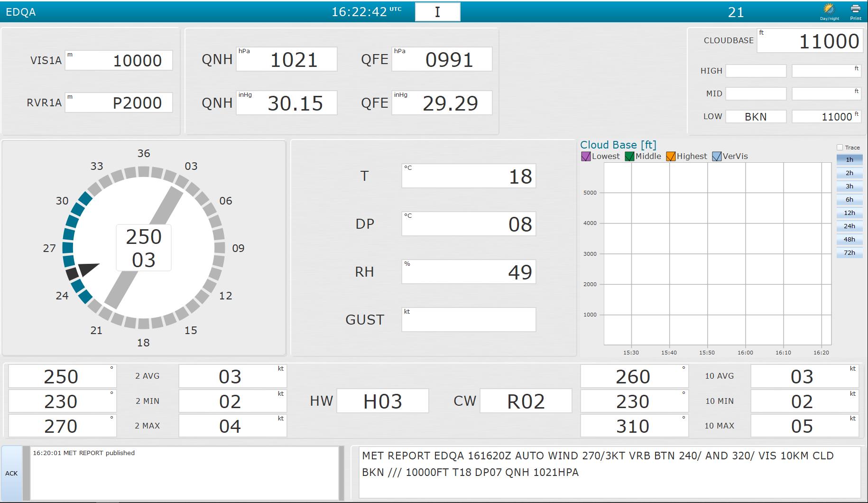The width and height of the screenshot is (868, 503).
Task: Toggle Day/night display mode icon
Action: click(829, 10)
